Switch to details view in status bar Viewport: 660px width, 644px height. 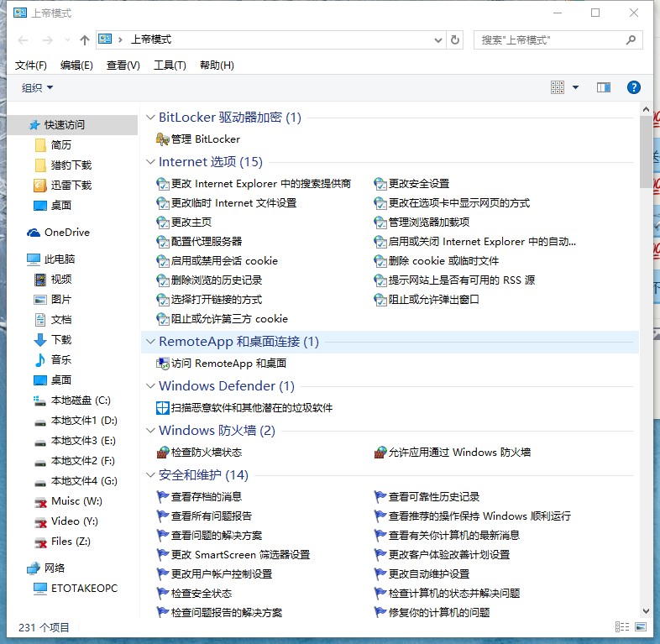click(x=622, y=627)
